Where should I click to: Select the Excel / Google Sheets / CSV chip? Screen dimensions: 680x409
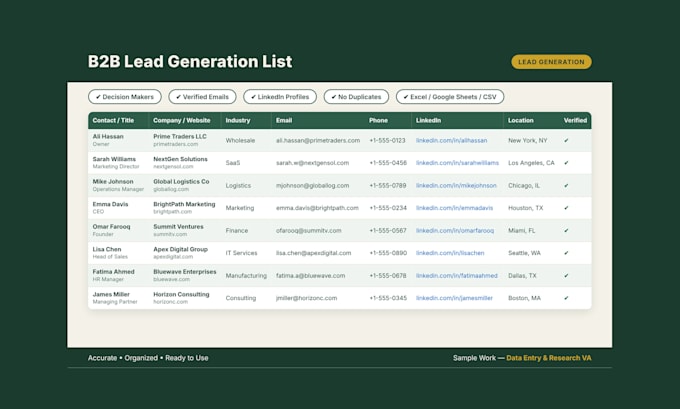click(450, 97)
